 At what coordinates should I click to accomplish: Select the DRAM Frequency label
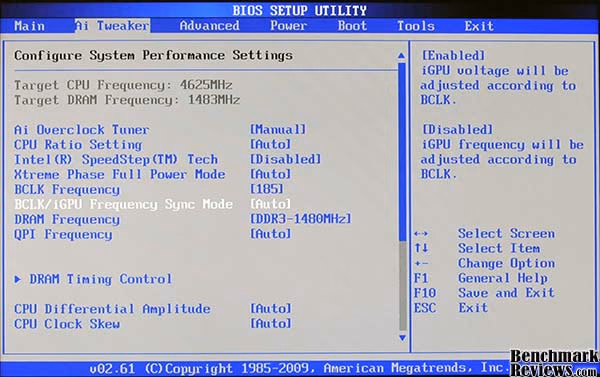tap(67, 219)
